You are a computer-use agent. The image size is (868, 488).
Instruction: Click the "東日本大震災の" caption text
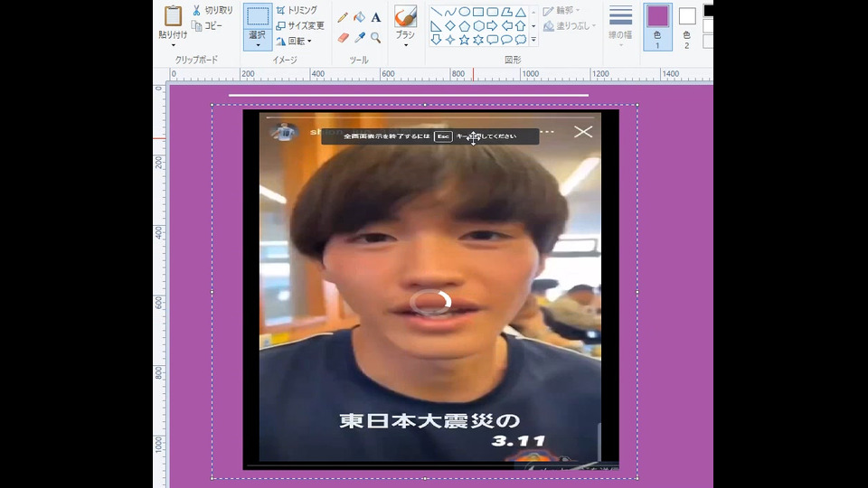coord(429,420)
